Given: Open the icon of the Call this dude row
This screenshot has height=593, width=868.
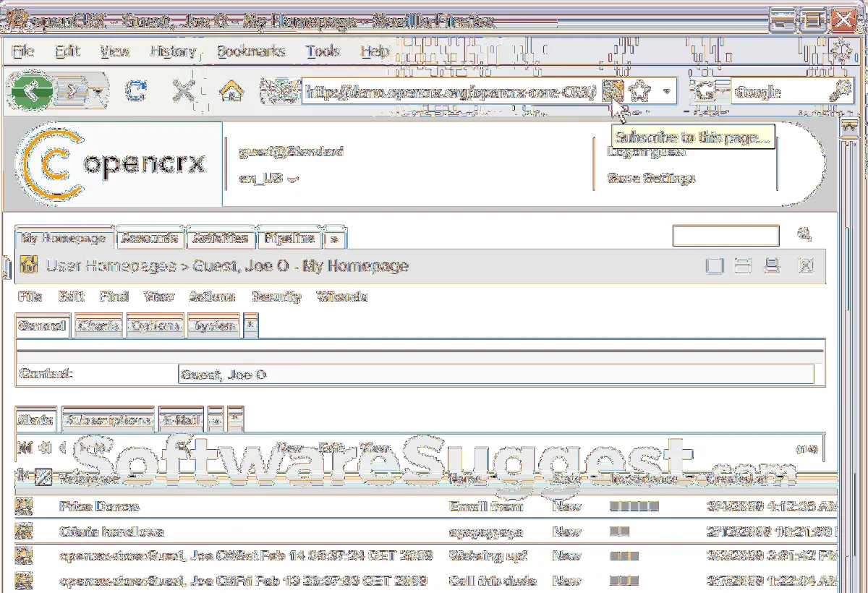Looking at the screenshot, I should tap(24, 581).
